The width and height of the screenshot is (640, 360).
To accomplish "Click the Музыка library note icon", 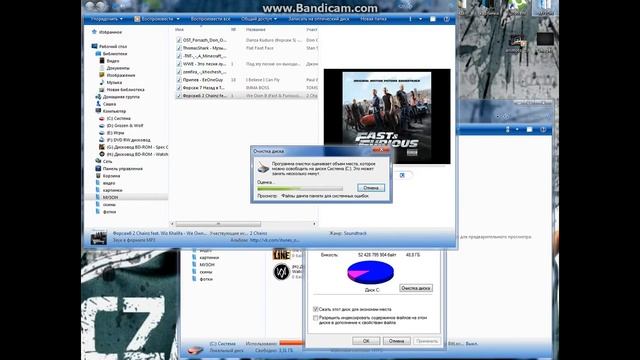I will tap(102, 82).
